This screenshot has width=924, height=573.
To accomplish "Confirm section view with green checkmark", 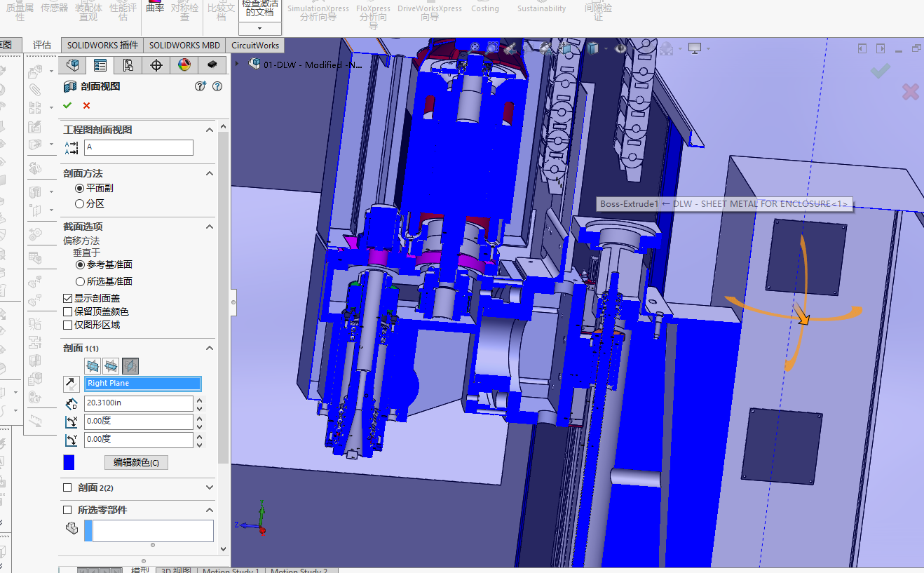I will [x=67, y=105].
